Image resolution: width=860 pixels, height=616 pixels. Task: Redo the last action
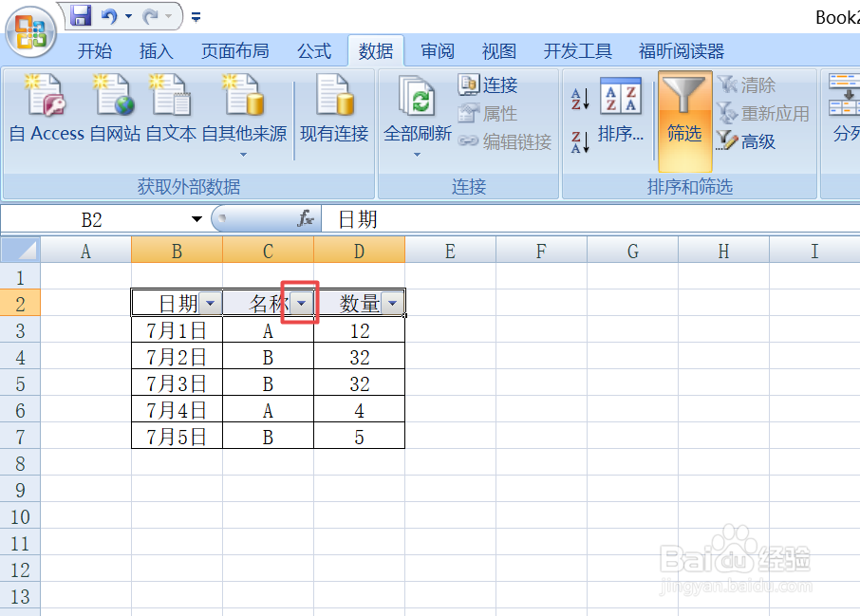click(150, 16)
